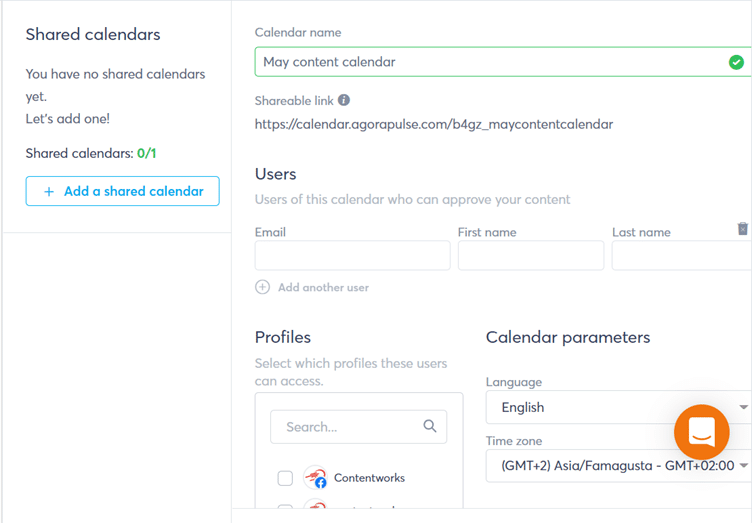The height and width of the screenshot is (523, 752).
Task: Click the Shareable link info icon
Action: pyautogui.click(x=344, y=100)
